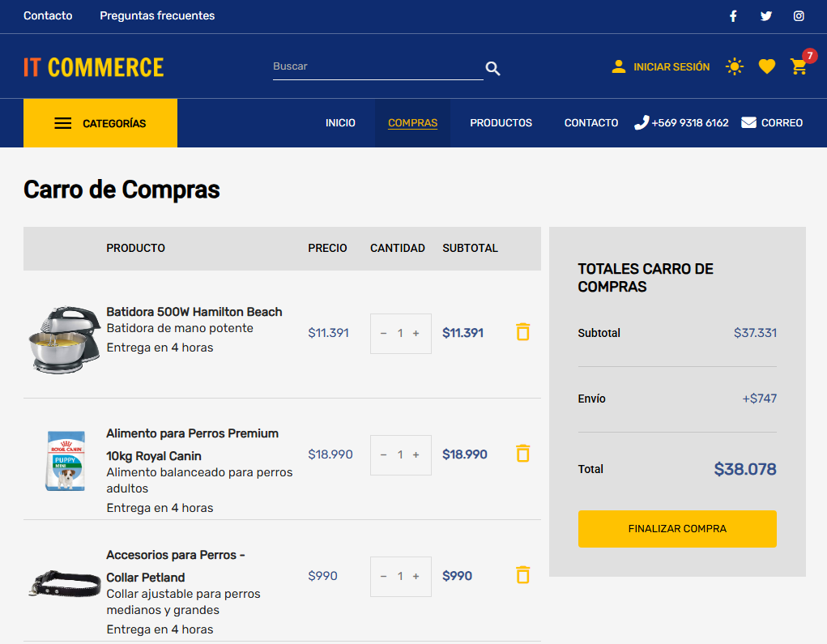Open favorites via the heart icon
The width and height of the screenshot is (827, 644).
pos(767,66)
